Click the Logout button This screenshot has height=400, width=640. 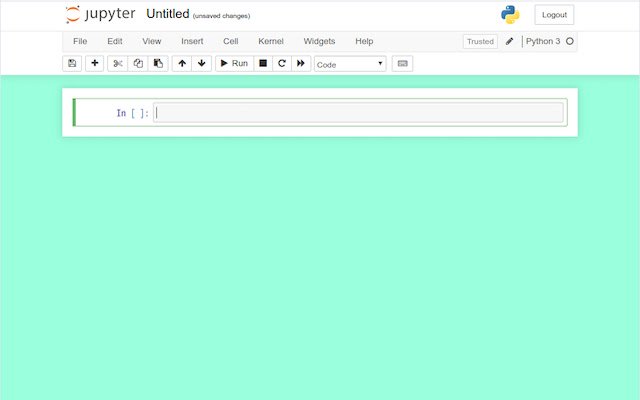[554, 15]
